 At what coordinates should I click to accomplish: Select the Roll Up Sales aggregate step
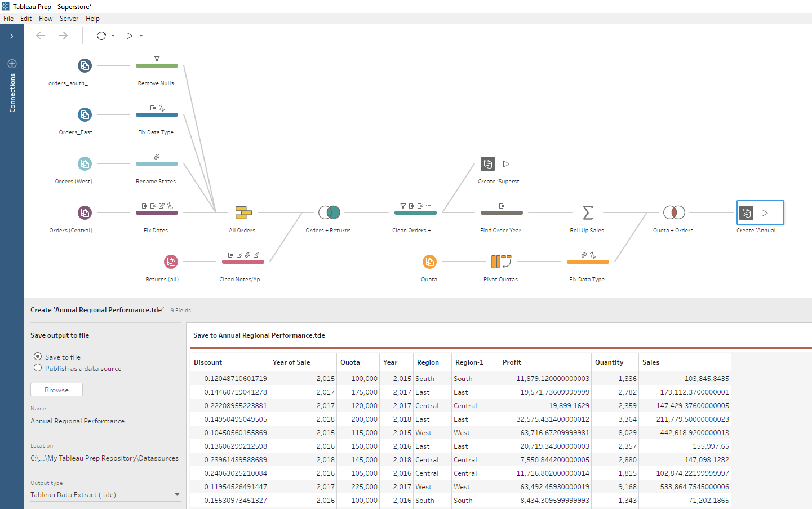pos(587,213)
